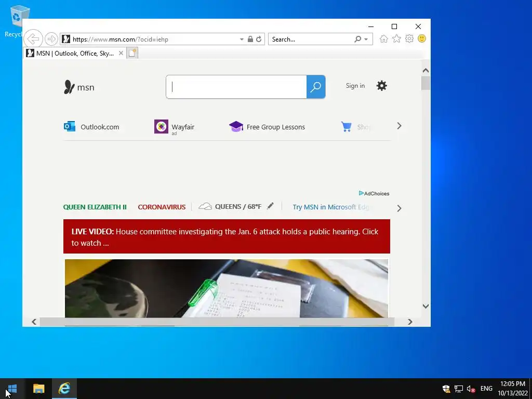The height and width of the screenshot is (399, 532).
Task: Open MSN settings gear icon
Action: pos(382,86)
